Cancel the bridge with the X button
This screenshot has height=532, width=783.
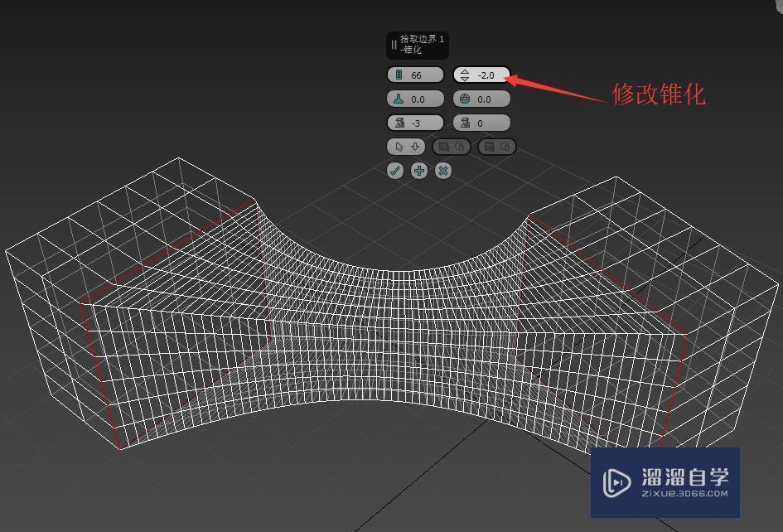(443, 171)
